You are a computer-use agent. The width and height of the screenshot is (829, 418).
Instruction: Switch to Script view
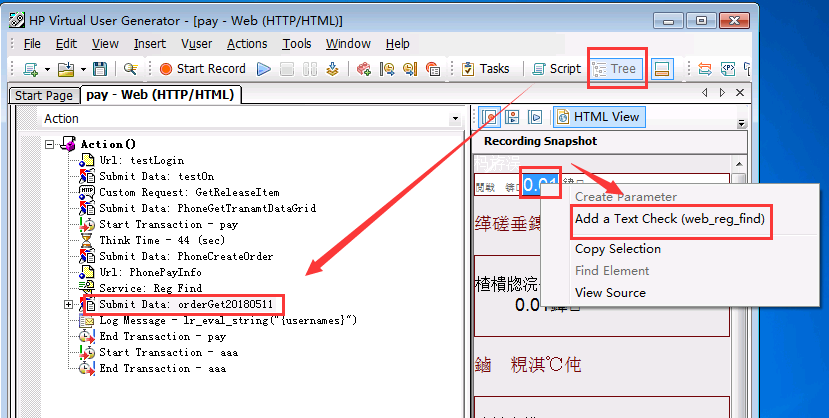point(557,69)
